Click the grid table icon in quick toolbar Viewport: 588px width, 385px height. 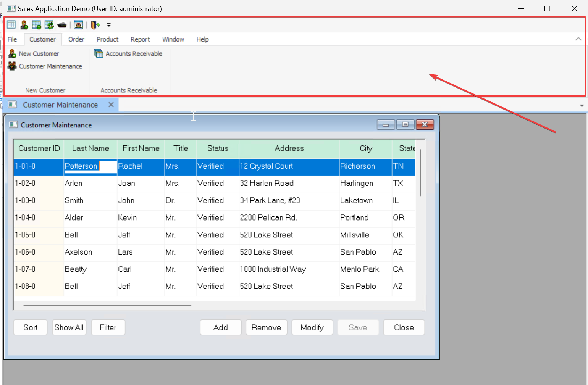point(11,25)
